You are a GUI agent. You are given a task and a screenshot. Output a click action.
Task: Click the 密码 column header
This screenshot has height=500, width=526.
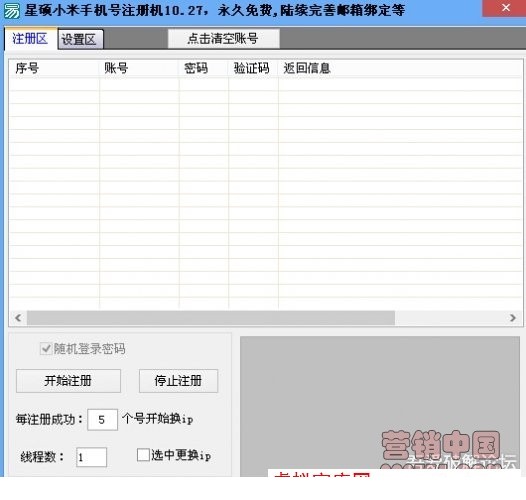[x=204, y=68]
